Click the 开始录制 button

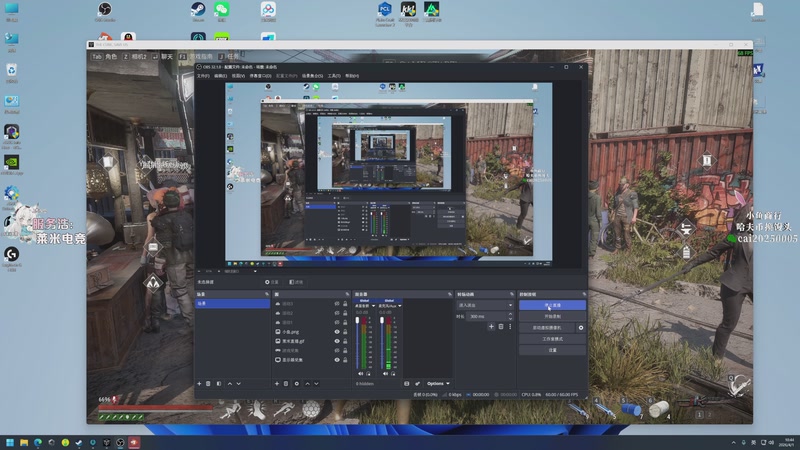[x=552, y=316]
